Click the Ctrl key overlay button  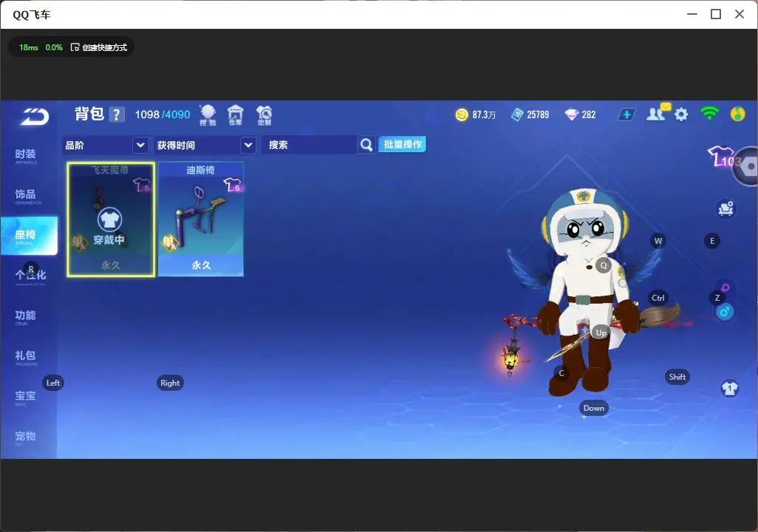click(x=658, y=298)
